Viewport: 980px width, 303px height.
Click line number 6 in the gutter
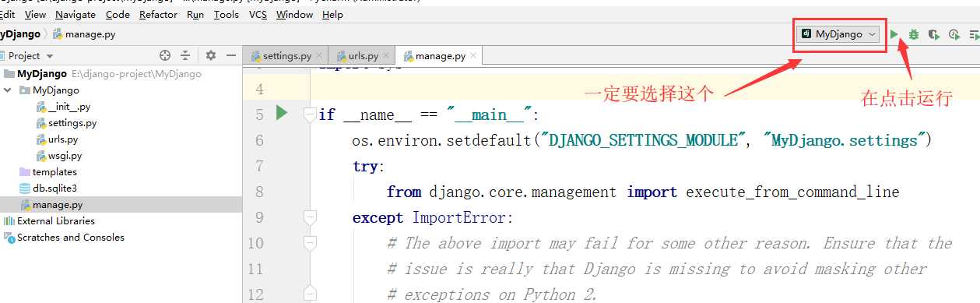(x=259, y=140)
